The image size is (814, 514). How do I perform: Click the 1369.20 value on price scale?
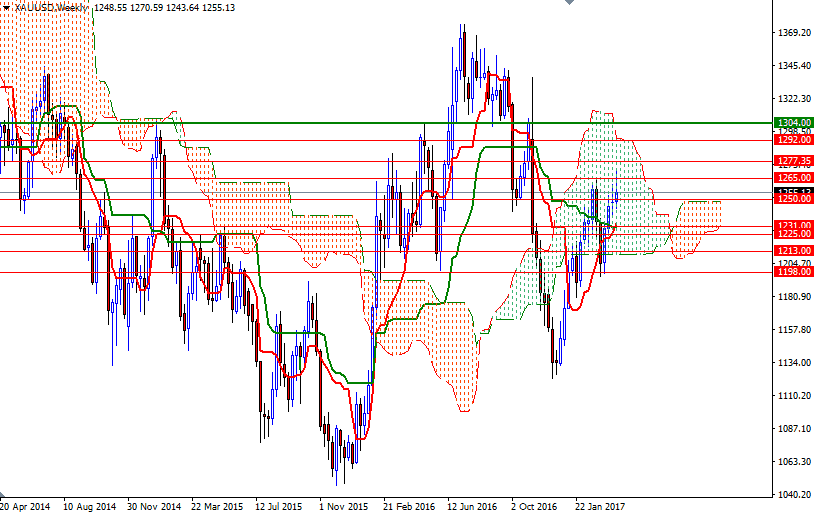[x=792, y=33]
